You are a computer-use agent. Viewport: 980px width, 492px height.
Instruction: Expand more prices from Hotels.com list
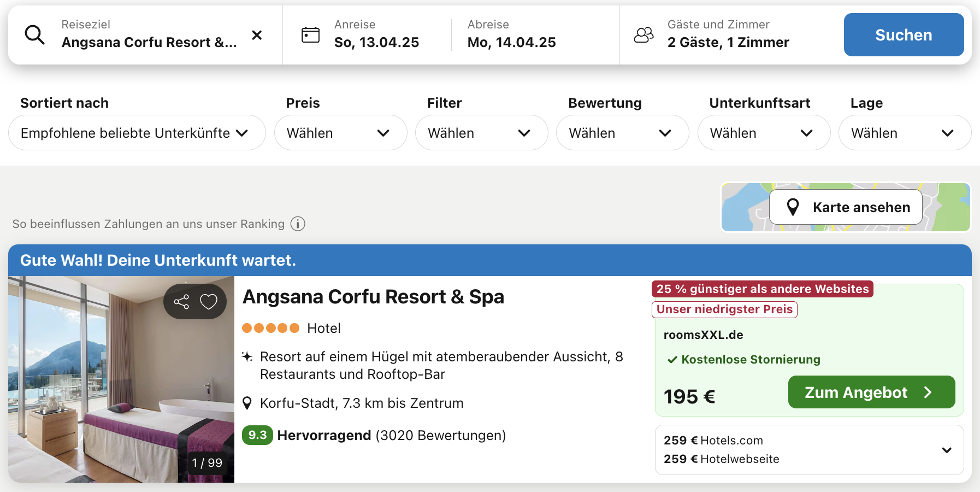pos(947,450)
